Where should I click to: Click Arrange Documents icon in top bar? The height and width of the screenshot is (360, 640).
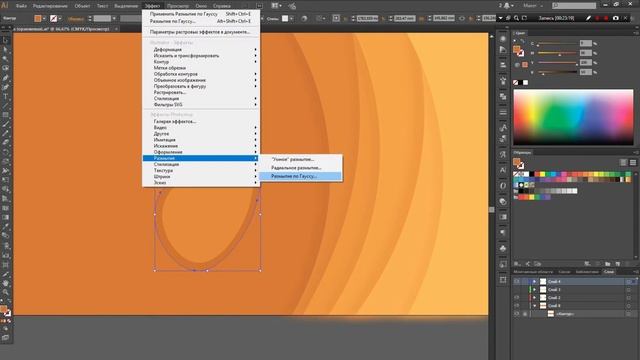coord(276,6)
